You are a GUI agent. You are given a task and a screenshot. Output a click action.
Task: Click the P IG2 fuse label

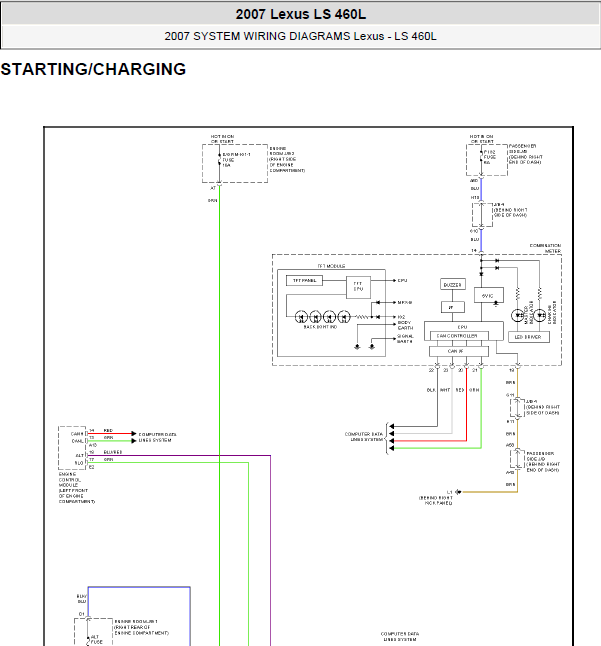(x=490, y=157)
